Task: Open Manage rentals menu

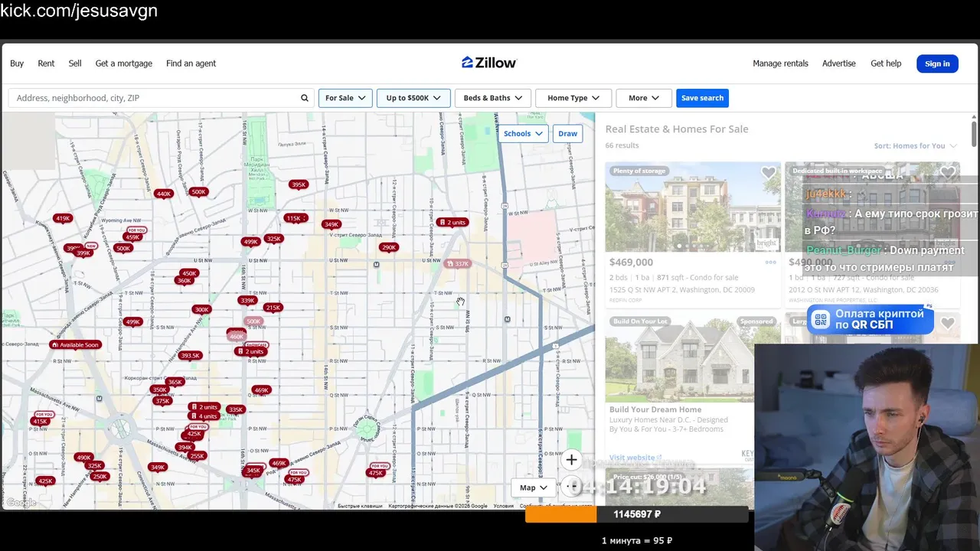Action: (x=780, y=64)
